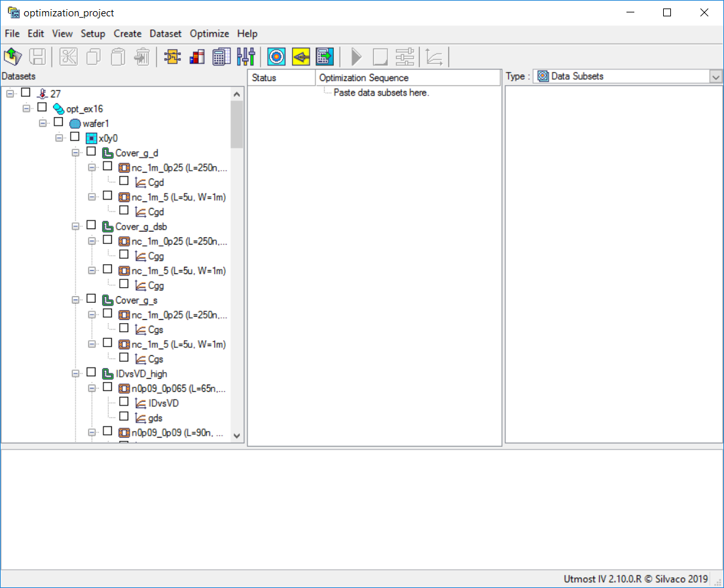Check the Cover_g_s checkbox
The image size is (724, 588).
(x=91, y=299)
